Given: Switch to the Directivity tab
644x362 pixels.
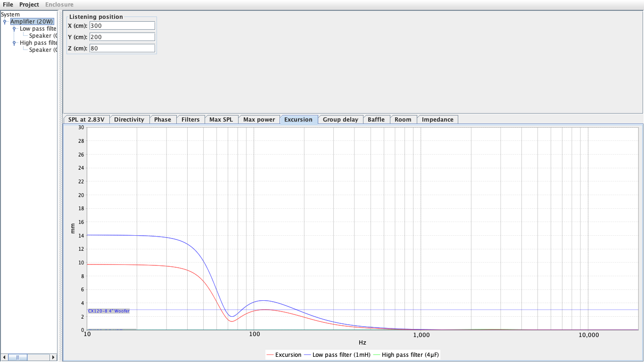Looking at the screenshot, I should pos(129,120).
